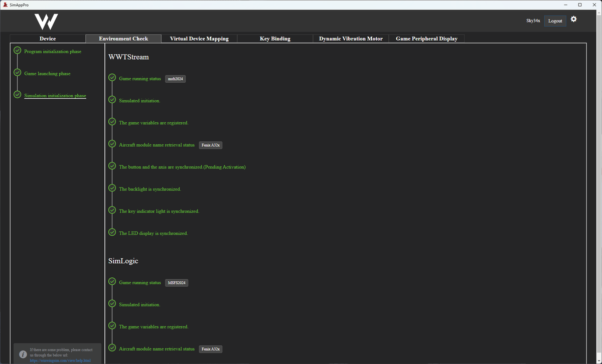The image size is (602, 364).
Task: Click WWTStream Simulated initiation text
Action: (139, 101)
